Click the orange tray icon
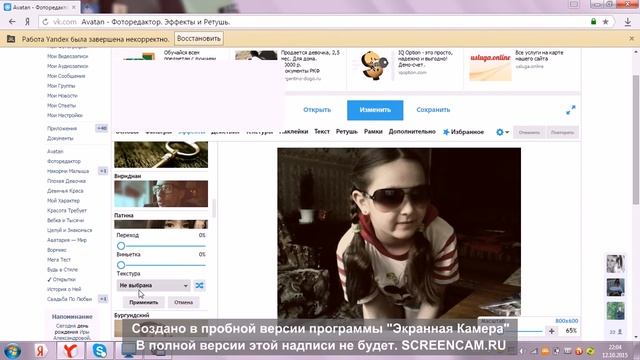Viewport: 640px width, 360px height. point(545,351)
